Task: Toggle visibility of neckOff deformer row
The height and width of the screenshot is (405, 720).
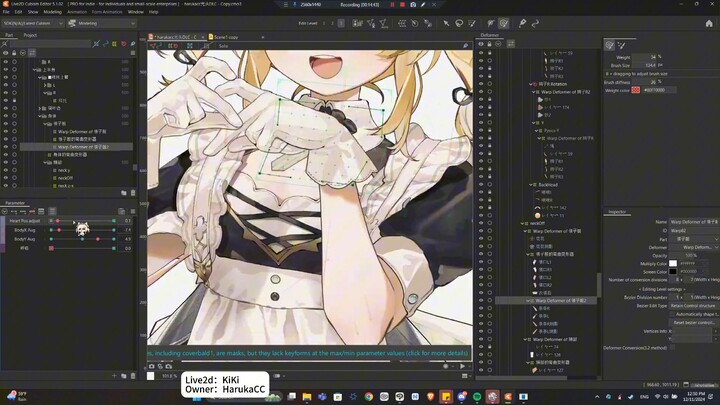Action: [481, 224]
